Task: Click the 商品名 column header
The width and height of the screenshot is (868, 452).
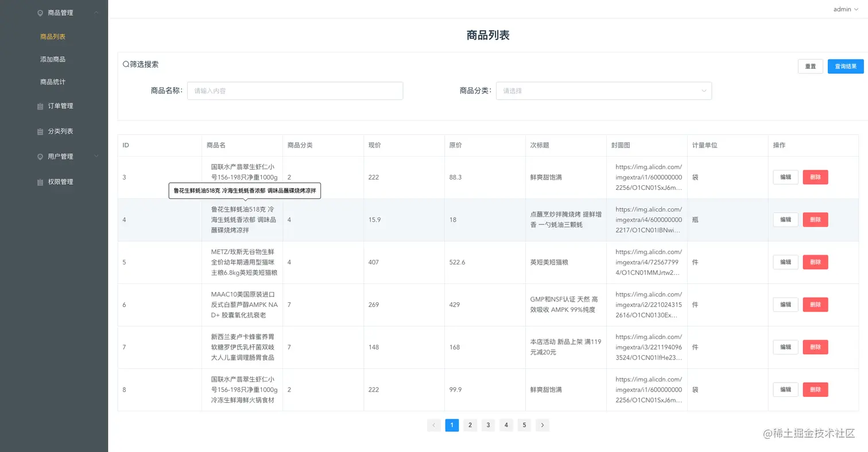Action: tap(216, 145)
